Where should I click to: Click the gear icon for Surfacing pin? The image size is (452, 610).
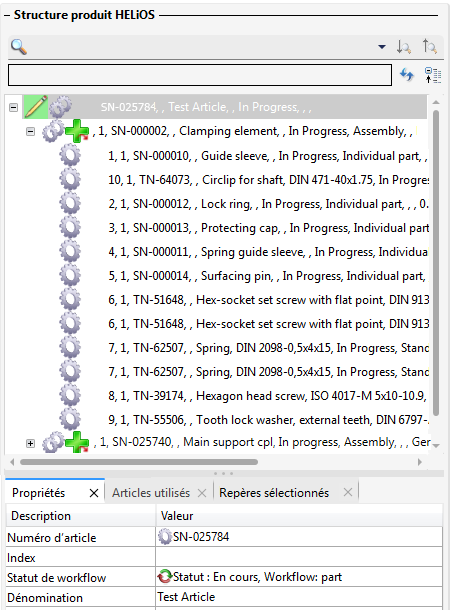70,276
